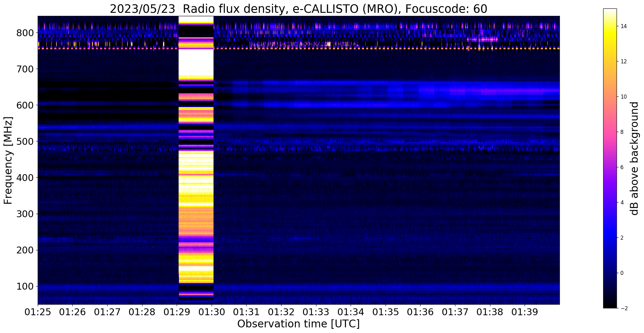Click the 01:35 time tick label

click(386, 312)
